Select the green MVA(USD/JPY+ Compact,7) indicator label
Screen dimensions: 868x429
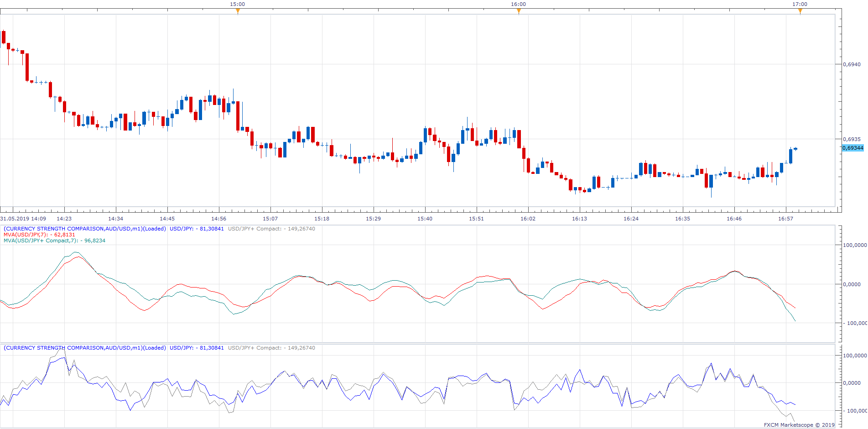[54, 241]
